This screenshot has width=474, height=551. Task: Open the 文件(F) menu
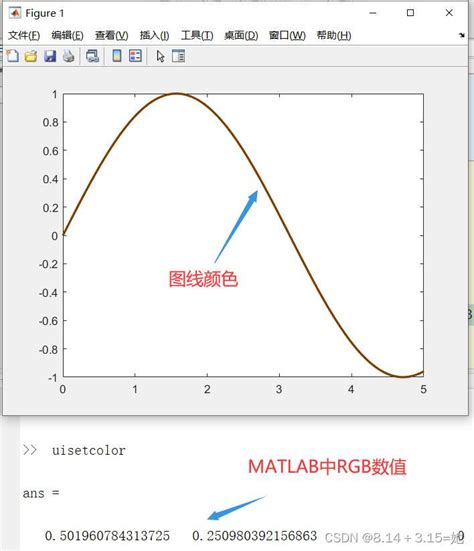point(24,35)
